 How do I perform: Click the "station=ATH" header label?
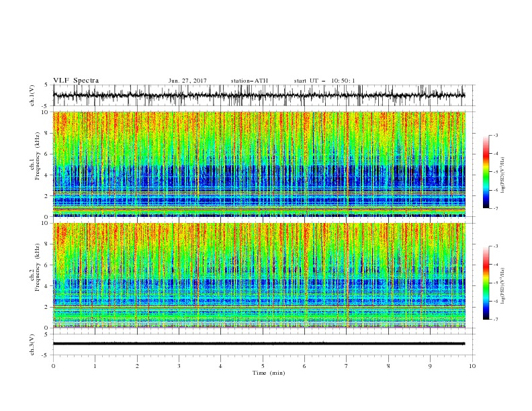tap(249, 81)
